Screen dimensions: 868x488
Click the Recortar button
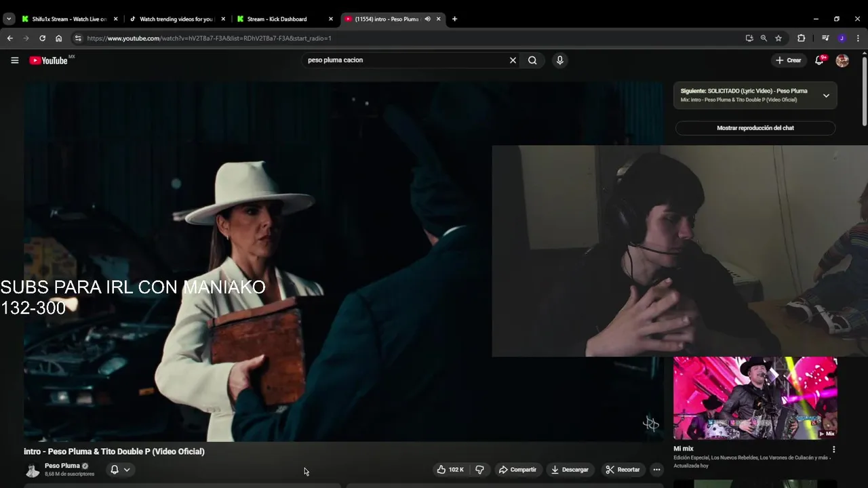623,470
